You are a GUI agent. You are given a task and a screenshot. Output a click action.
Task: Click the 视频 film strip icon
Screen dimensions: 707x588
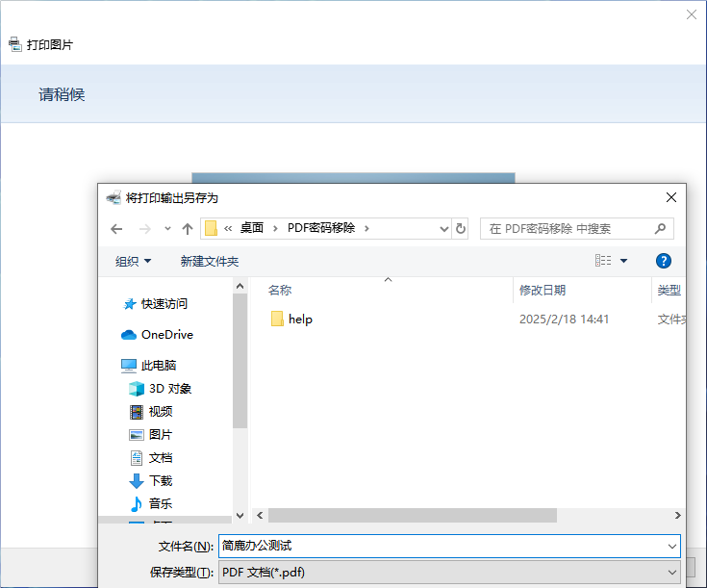click(x=137, y=412)
